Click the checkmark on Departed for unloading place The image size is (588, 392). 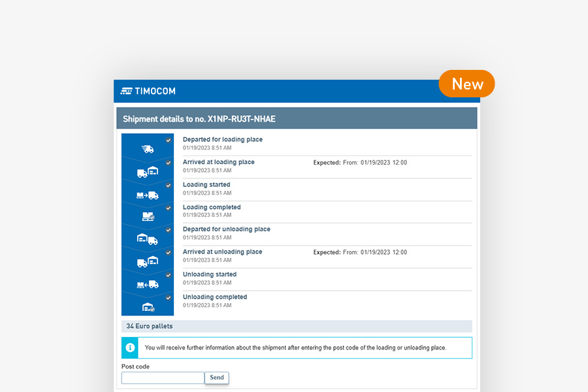tap(169, 230)
